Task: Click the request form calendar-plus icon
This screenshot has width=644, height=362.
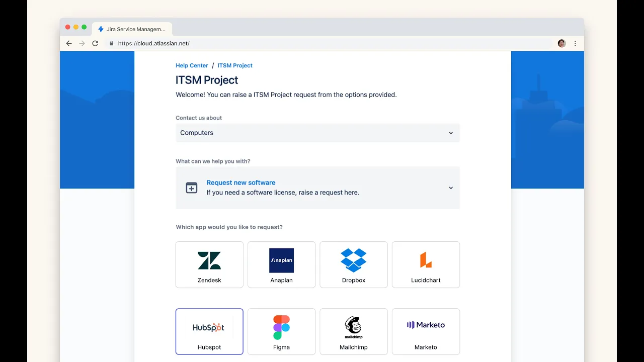Action: coord(192,188)
